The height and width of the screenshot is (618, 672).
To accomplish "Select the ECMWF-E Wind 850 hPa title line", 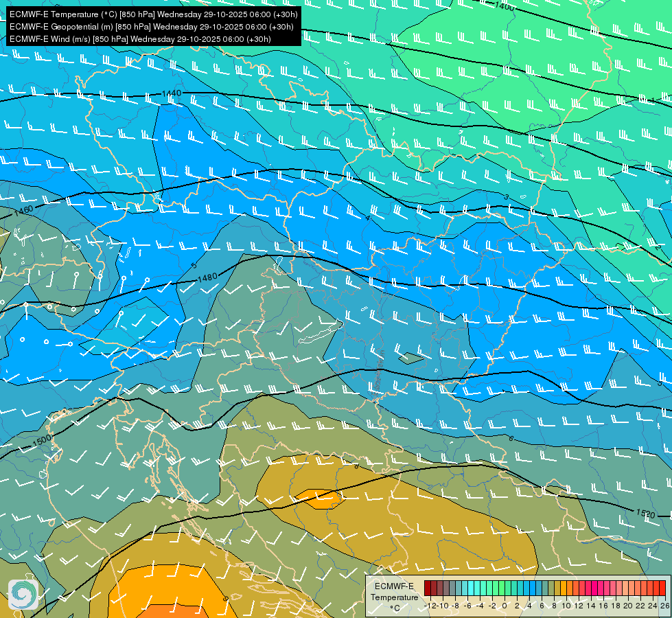I will [x=140, y=39].
